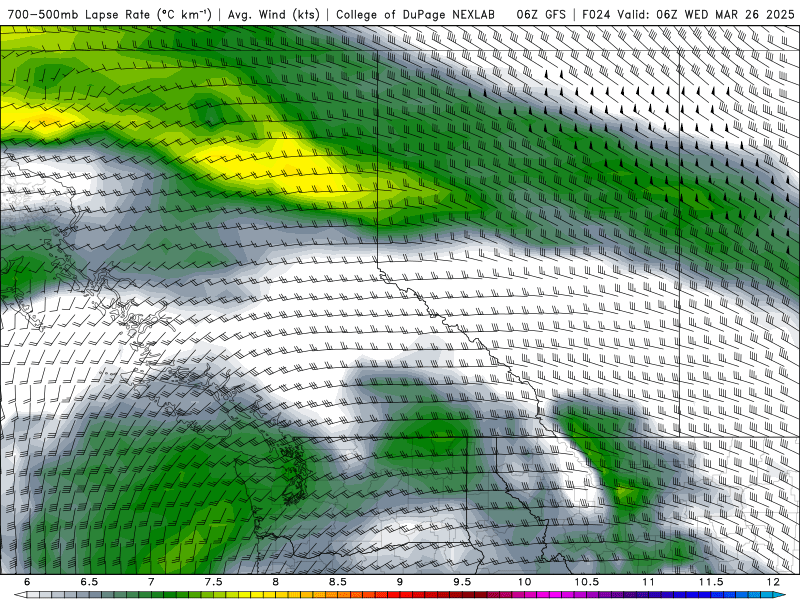Image resolution: width=800 pixels, height=600 pixels.
Task: Click the '12' colorbar tick label
Action: tap(773, 582)
